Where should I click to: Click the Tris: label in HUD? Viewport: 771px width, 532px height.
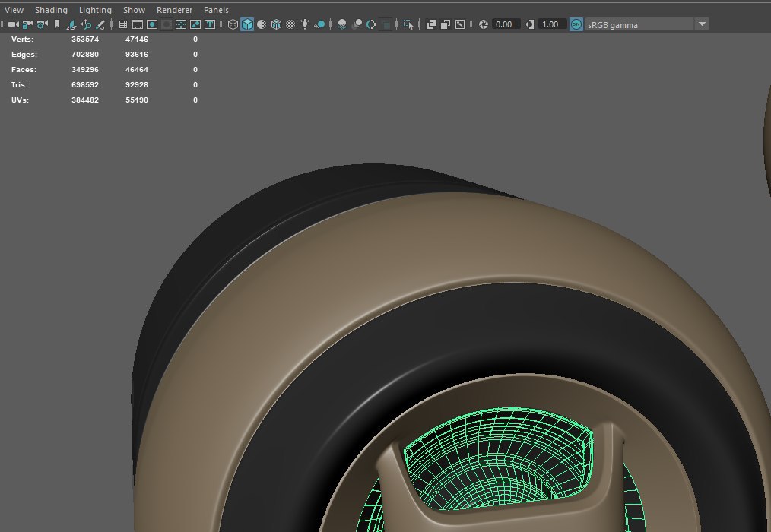(21, 85)
